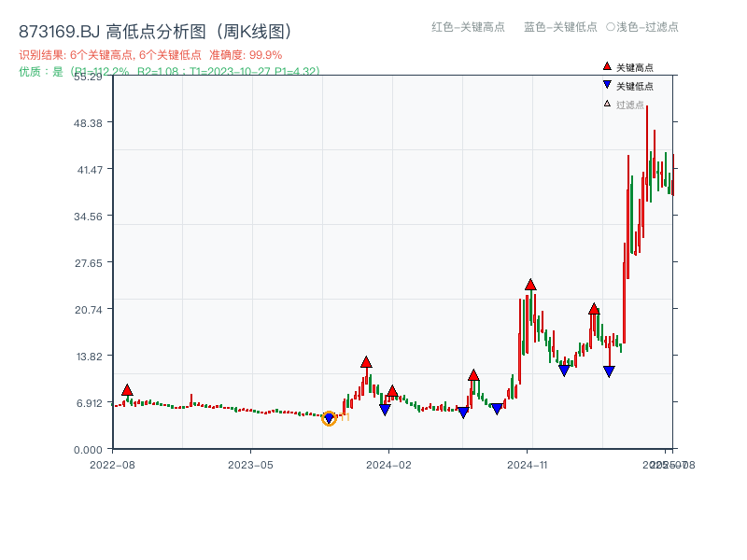Screen dimensions: 747x560
Task: Click the red key-high marker near the 10 price level
Action: click(474, 375)
